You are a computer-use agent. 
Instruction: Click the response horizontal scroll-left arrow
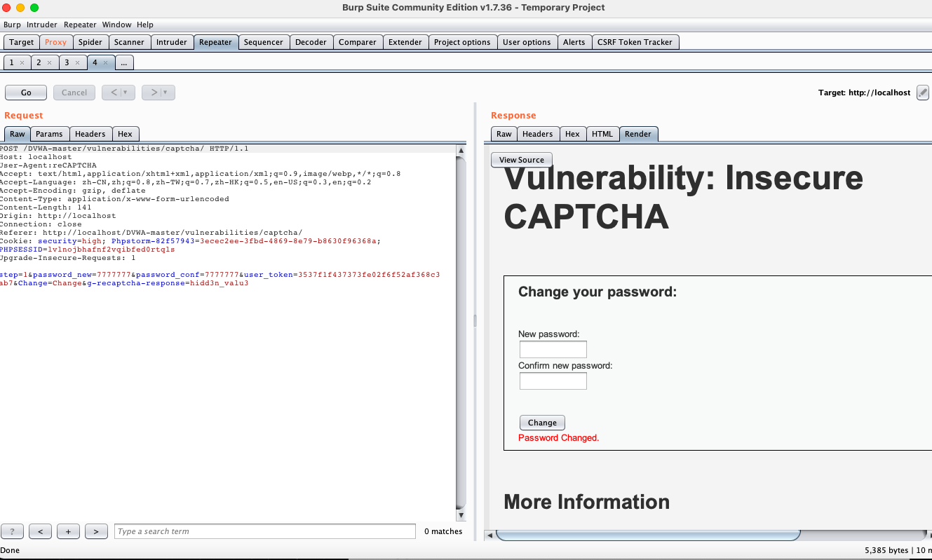[x=489, y=535]
